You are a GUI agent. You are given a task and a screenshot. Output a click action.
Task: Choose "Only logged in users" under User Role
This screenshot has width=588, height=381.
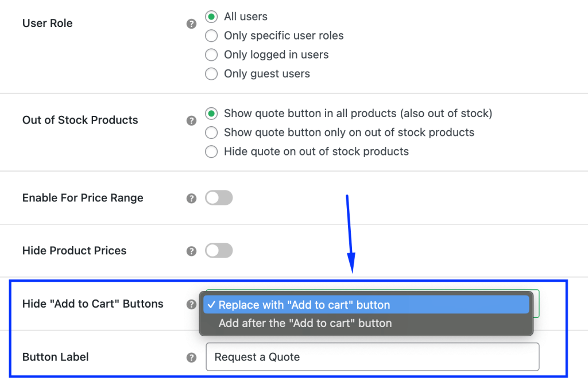pos(211,55)
